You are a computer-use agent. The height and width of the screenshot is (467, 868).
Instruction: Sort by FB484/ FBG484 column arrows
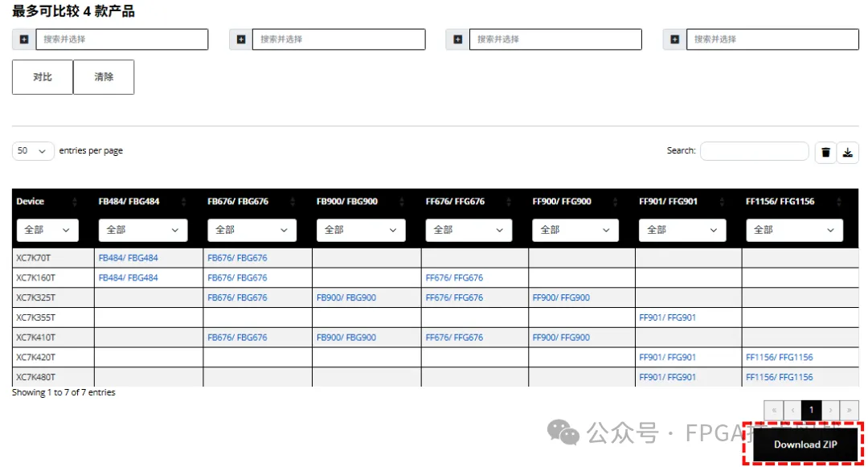[x=183, y=202]
